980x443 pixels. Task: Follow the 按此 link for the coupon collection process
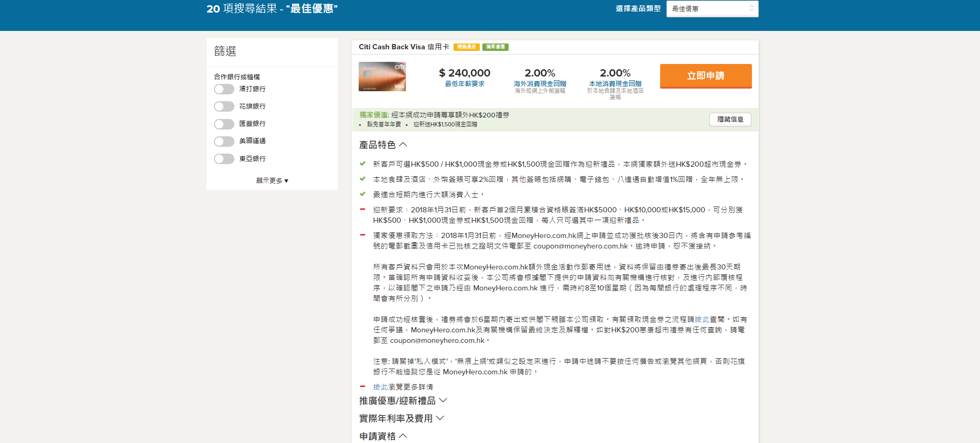(702, 319)
